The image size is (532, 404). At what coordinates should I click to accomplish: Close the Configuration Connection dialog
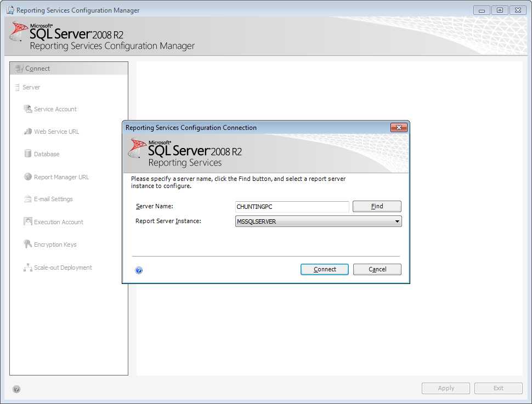point(399,128)
